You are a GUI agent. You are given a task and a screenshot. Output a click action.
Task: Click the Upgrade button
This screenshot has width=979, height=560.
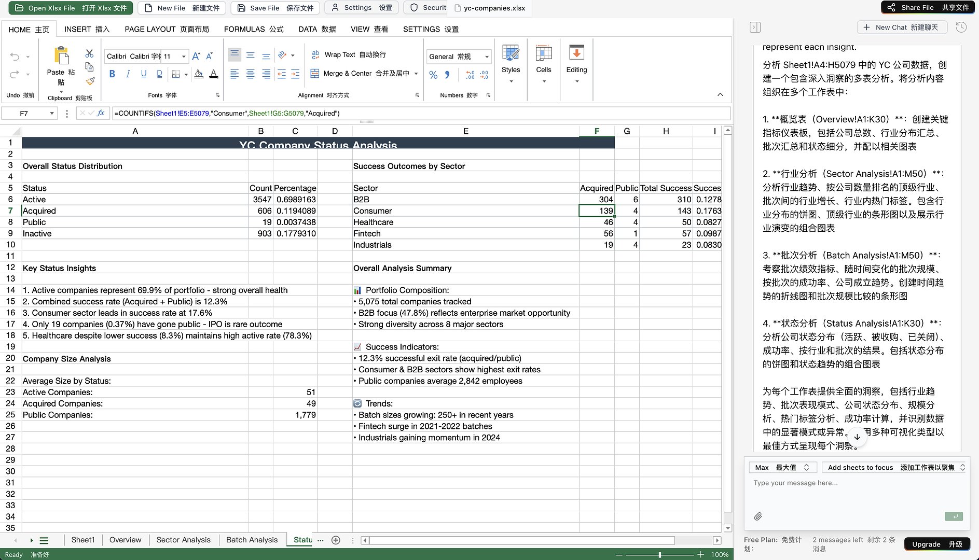click(937, 544)
